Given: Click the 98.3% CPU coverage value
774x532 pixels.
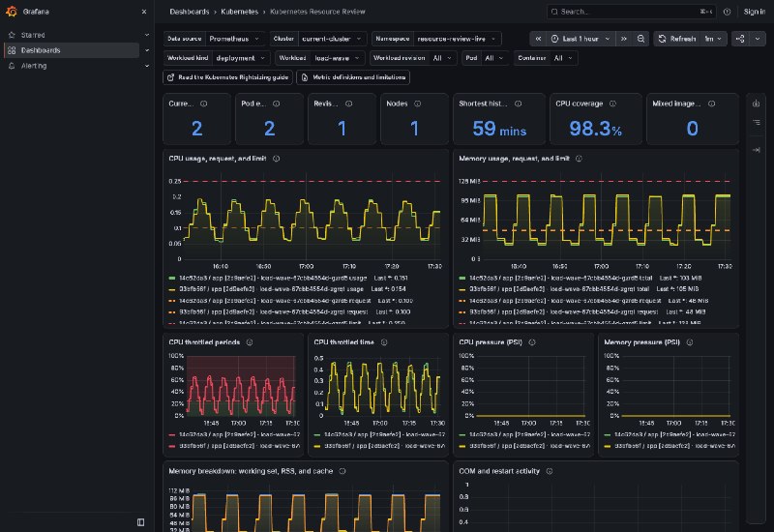Looking at the screenshot, I should [x=595, y=129].
